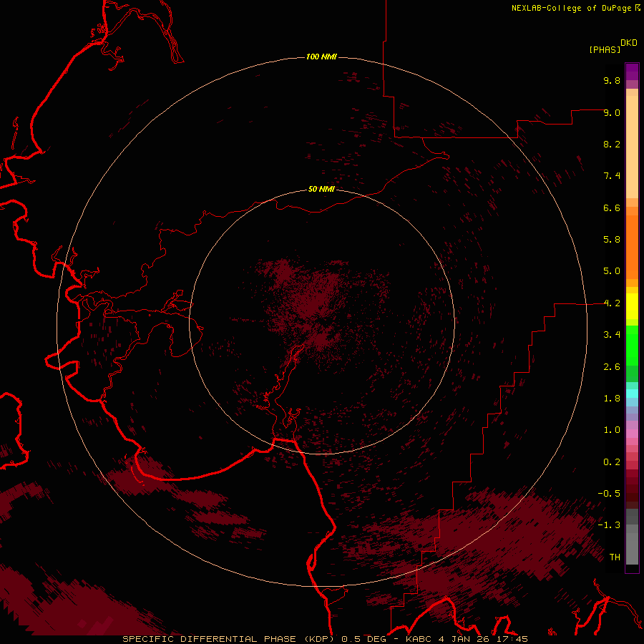
Task: Click the [PHAS] legend unit label
Action: click(605, 49)
